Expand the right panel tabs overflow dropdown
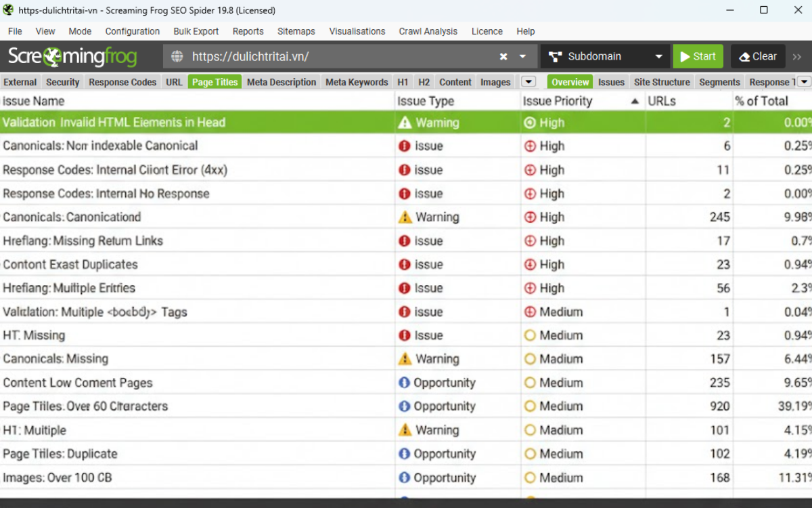Image resolution: width=812 pixels, height=508 pixels. [803, 82]
